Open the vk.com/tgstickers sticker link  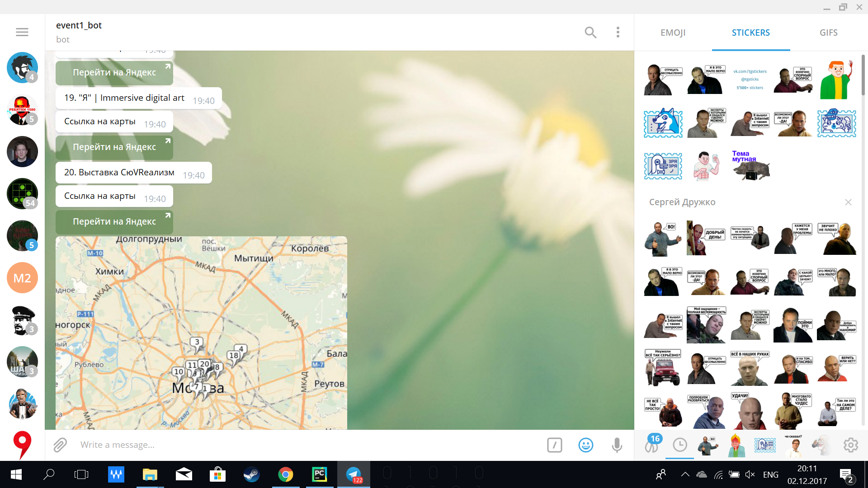(750, 79)
